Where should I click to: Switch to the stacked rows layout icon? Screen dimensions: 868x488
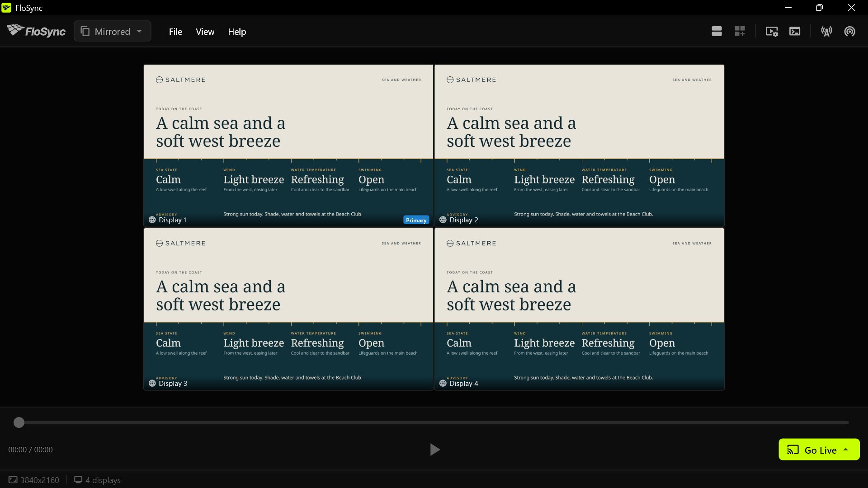pyautogui.click(x=717, y=31)
